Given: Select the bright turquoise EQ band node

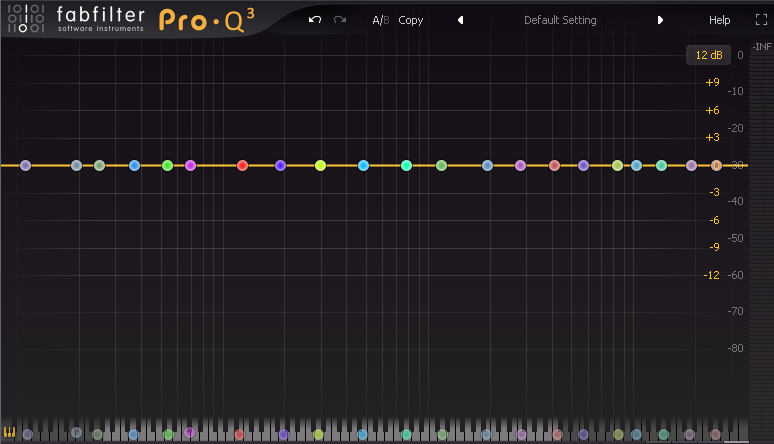Looking at the screenshot, I should tap(406, 165).
